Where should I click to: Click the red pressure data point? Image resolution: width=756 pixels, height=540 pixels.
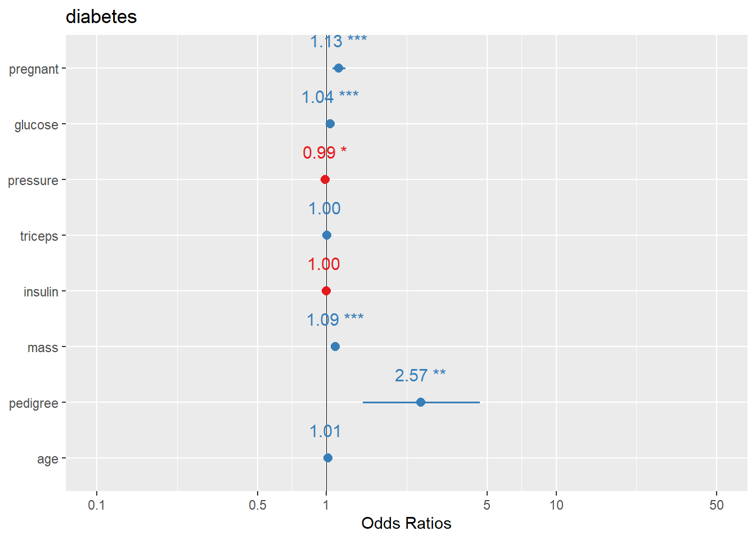point(325,179)
